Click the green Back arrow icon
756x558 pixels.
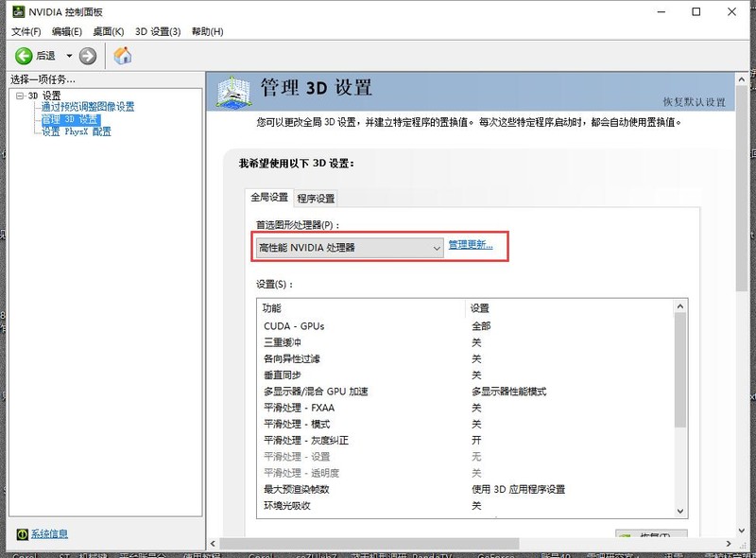(x=23, y=56)
